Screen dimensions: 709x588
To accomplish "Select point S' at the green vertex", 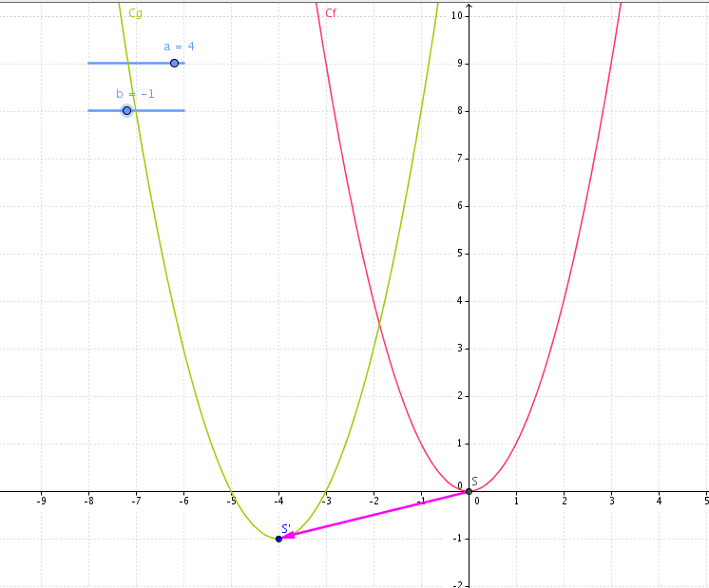I will (278, 539).
